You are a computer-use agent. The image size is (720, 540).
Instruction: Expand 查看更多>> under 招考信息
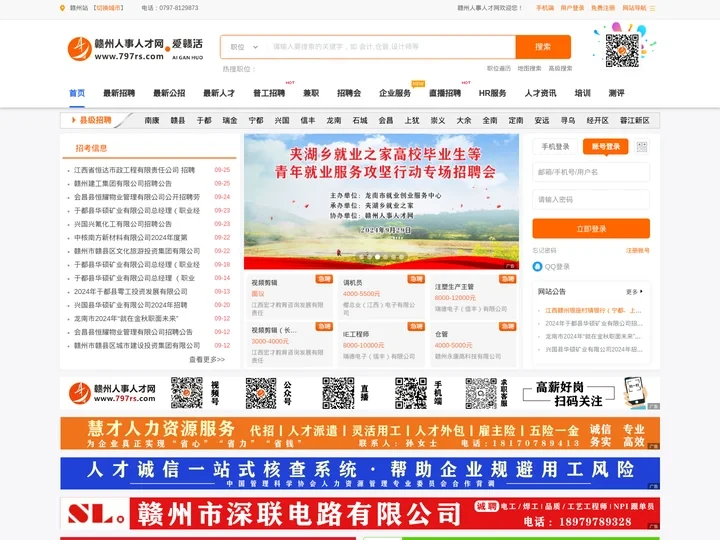pyautogui.click(x=207, y=360)
